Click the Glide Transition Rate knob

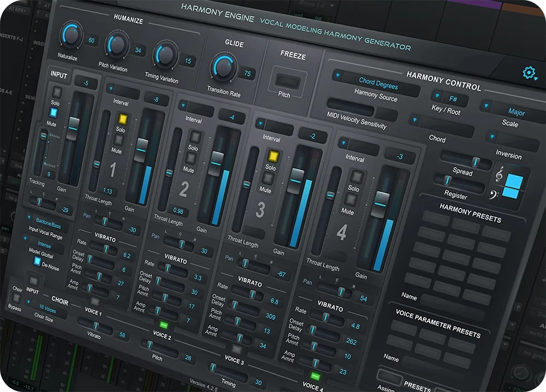pos(224,67)
